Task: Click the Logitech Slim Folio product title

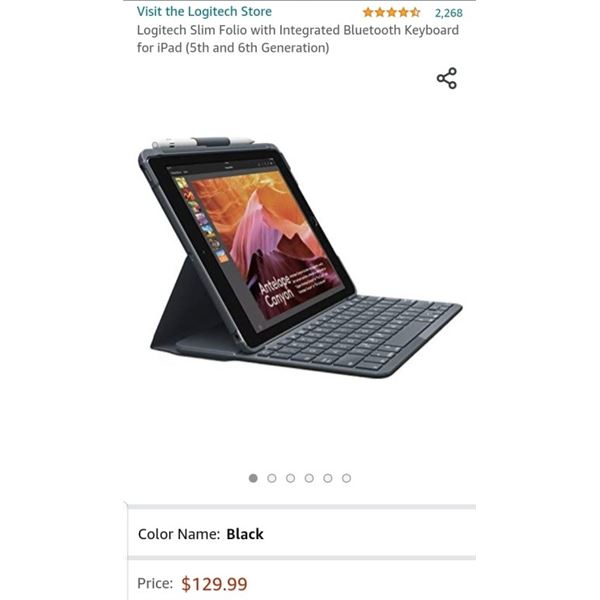Action: point(298,39)
